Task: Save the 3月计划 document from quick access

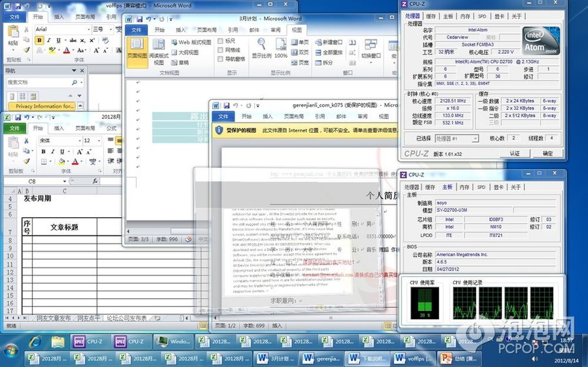Action: (x=139, y=19)
